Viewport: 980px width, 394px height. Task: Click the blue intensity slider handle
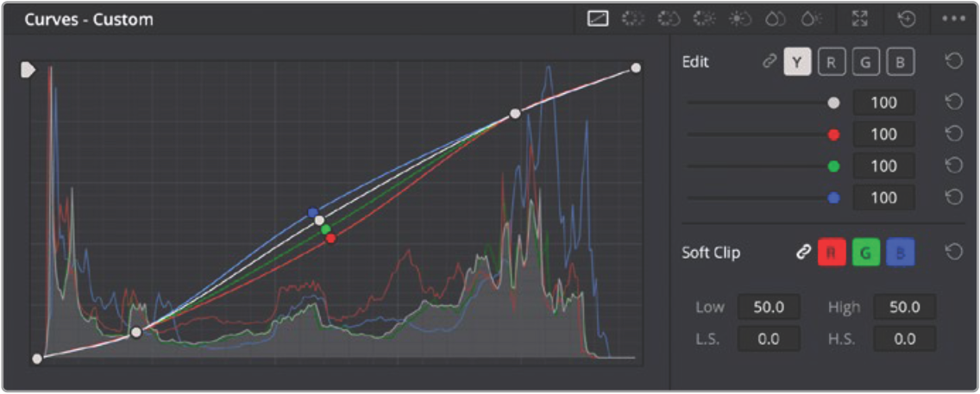click(x=833, y=197)
